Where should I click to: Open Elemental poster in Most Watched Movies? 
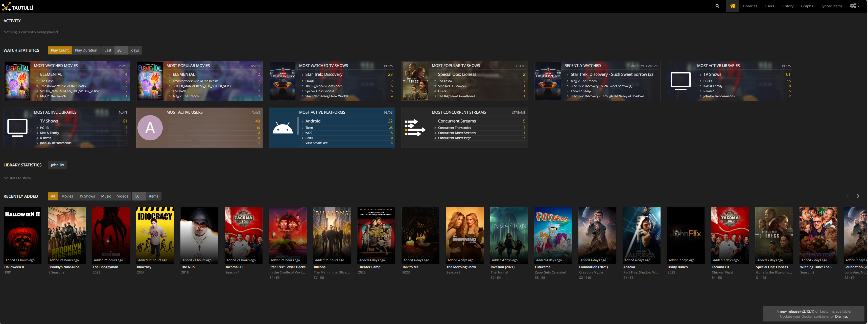pos(17,81)
